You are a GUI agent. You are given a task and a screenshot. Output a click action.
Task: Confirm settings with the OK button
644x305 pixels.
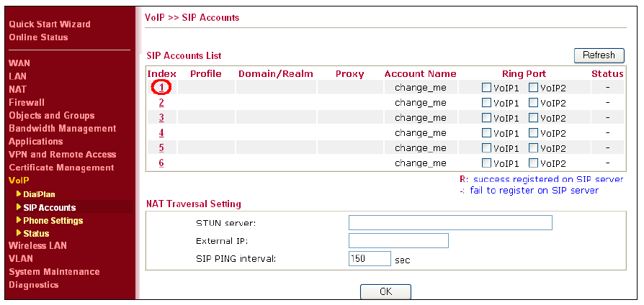[385, 291]
